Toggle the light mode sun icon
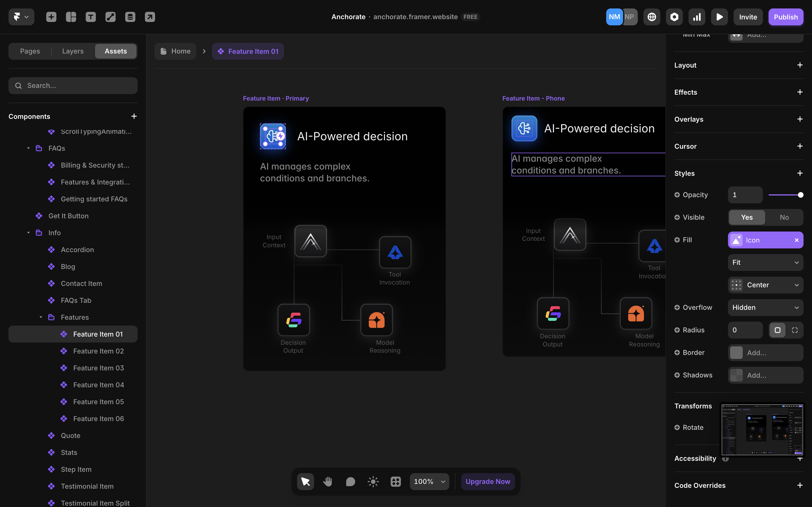Screen dimensions: 812x507 (x=373, y=482)
